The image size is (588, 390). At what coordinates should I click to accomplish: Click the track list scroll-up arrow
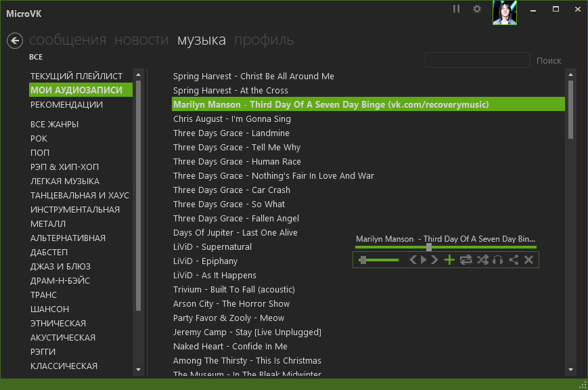pos(571,74)
